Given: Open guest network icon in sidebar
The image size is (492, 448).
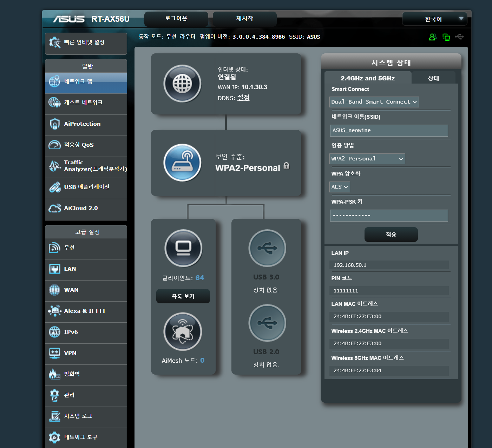Looking at the screenshot, I should (54, 103).
